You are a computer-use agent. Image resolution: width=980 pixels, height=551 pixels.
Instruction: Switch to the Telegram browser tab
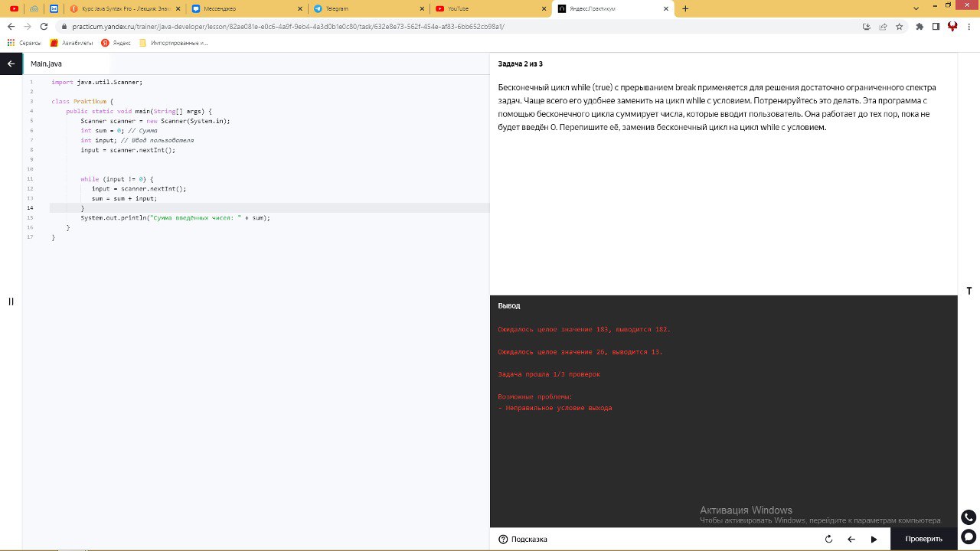367,8
